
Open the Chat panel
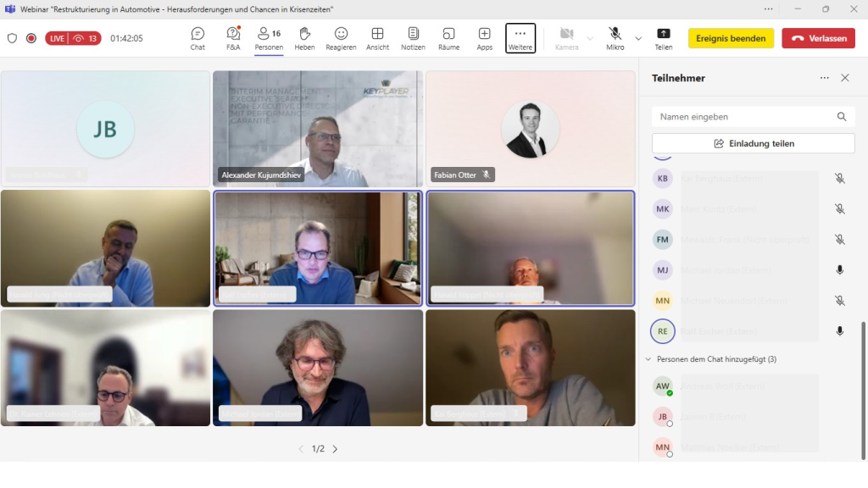[198, 38]
